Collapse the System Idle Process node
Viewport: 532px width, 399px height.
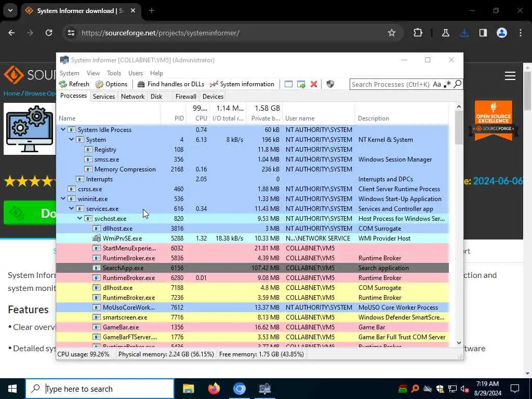point(63,129)
